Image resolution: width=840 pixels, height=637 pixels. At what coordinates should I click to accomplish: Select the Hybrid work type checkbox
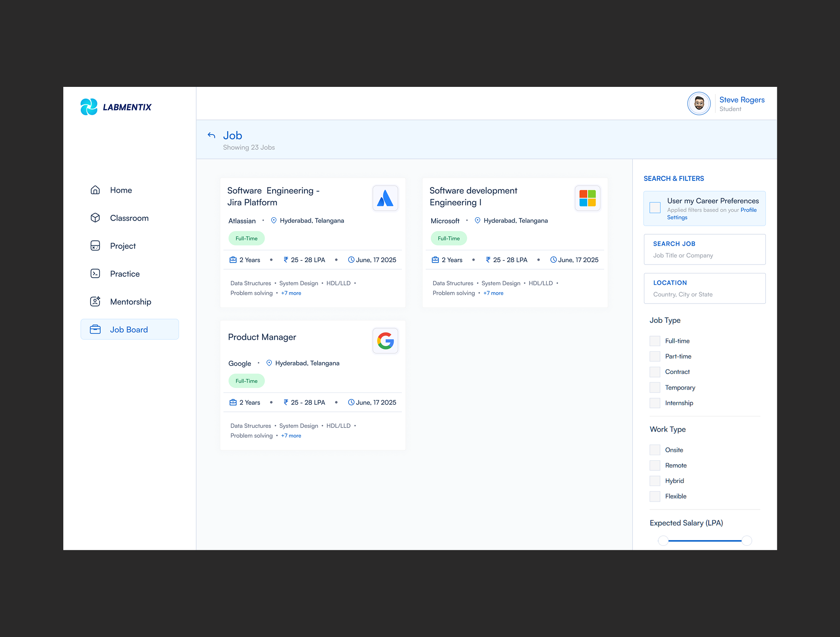click(655, 481)
